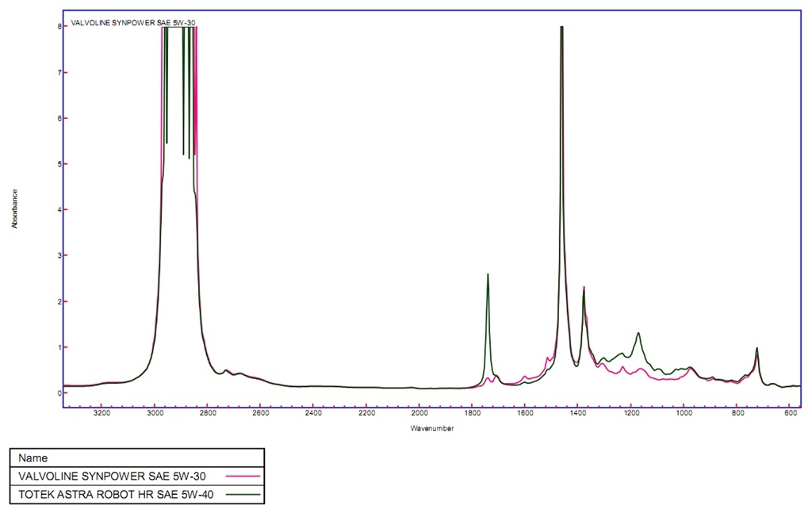
Task: Click the dark green Totek line color sample
Action: pyautogui.click(x=243, y=494)
